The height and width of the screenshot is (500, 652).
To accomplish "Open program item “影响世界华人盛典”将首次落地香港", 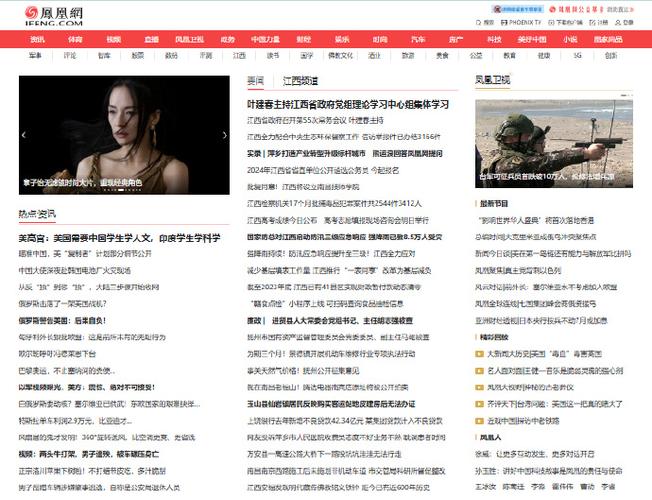I will pos(536,220).
